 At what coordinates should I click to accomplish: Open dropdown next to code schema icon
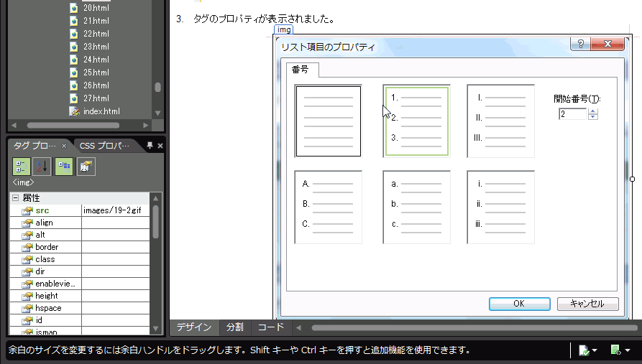tap(627, 350)
